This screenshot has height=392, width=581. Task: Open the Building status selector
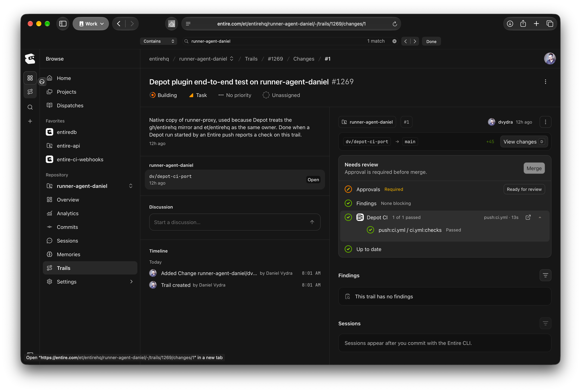163,95
